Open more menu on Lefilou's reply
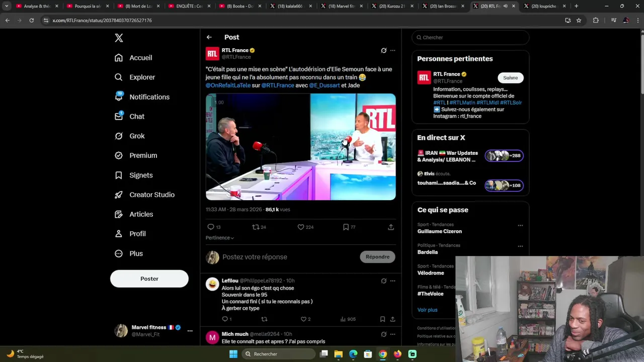The height and width of the screenshot is (362, 644). (393, 281)
